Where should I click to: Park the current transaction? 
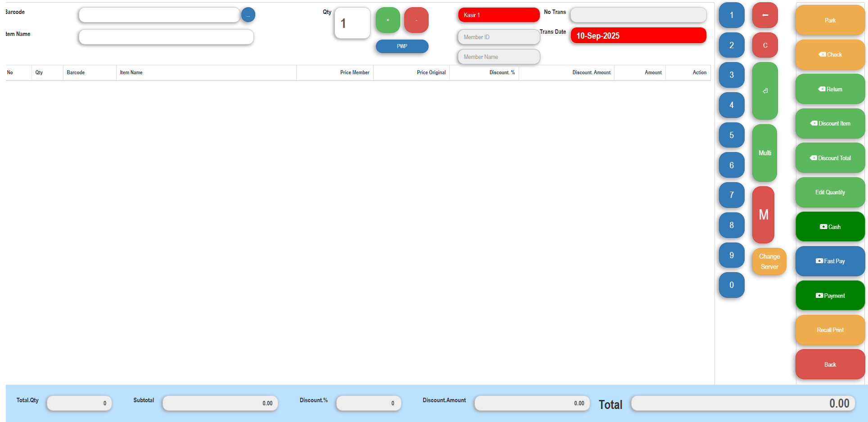tap(830, 20)
